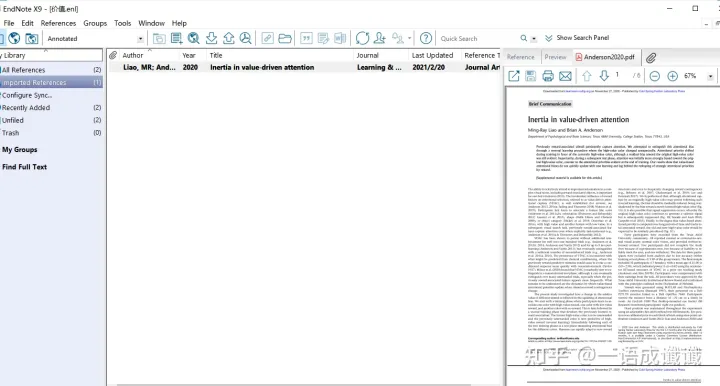Viewport: 720px width, 386px height.
Task: Open PDF in external window icon
Action: coord(514,76)
